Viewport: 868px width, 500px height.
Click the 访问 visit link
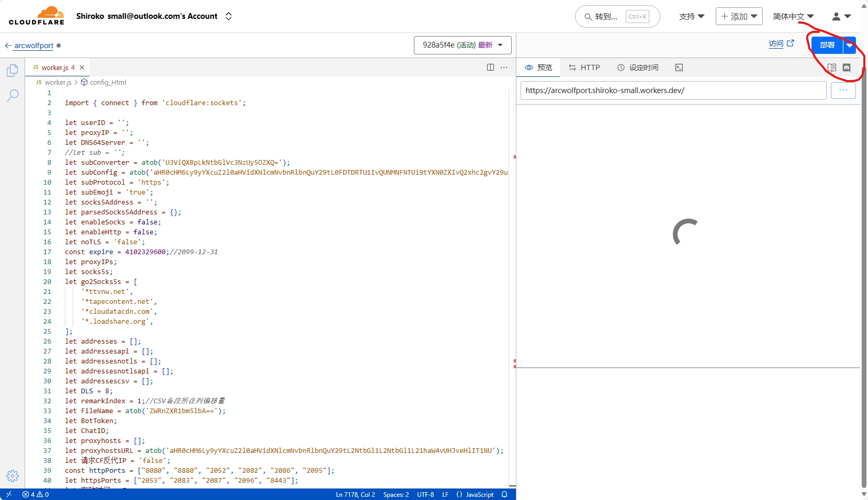pos(781,44)
